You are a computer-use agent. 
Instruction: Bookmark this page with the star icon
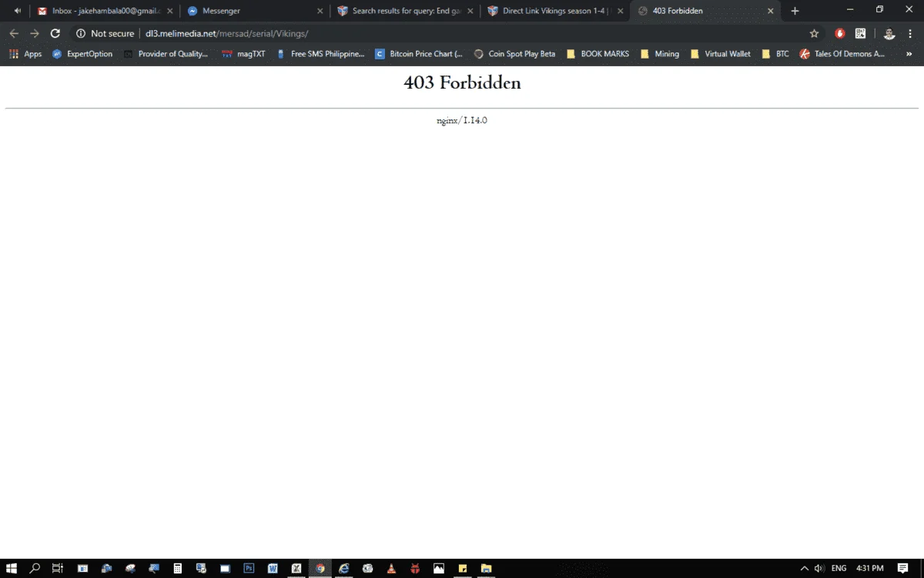[814, 33]
